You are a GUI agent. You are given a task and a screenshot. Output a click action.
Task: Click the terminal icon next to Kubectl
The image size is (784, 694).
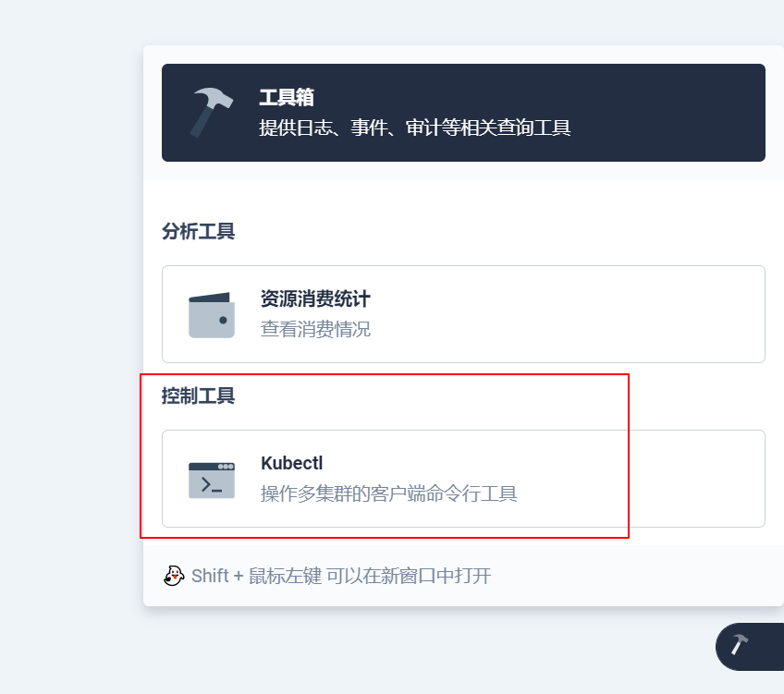(212, 480)
